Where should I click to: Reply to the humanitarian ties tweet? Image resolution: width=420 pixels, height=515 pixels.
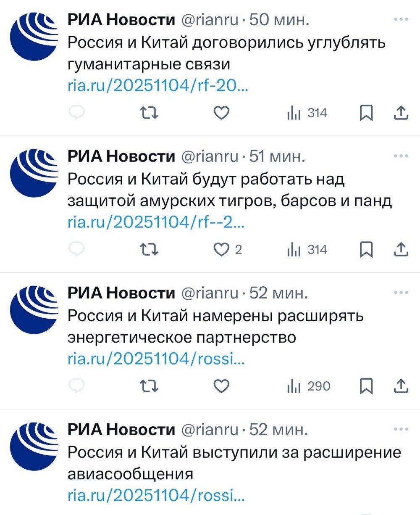[76, 113]
